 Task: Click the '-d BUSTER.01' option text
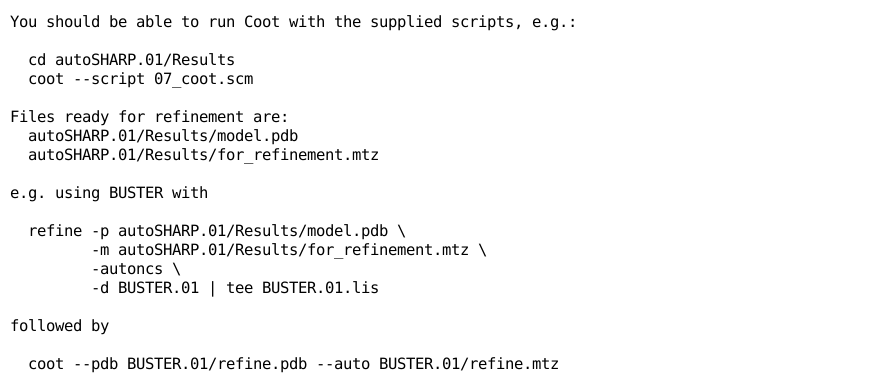[x=145, y=288]
